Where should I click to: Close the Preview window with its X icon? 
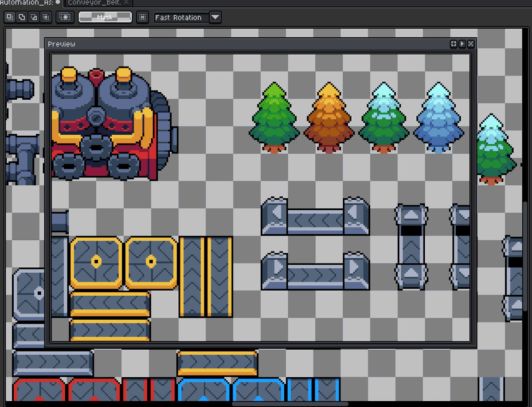pos(470,44)
